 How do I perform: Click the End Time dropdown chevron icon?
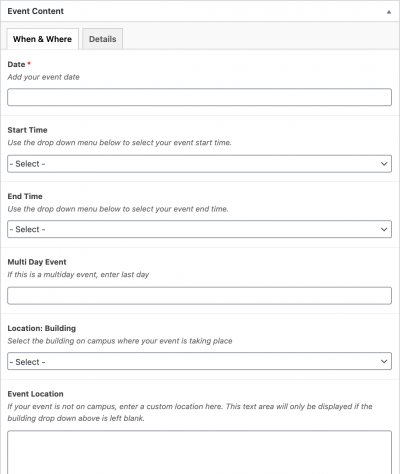(x=384, y=229)
